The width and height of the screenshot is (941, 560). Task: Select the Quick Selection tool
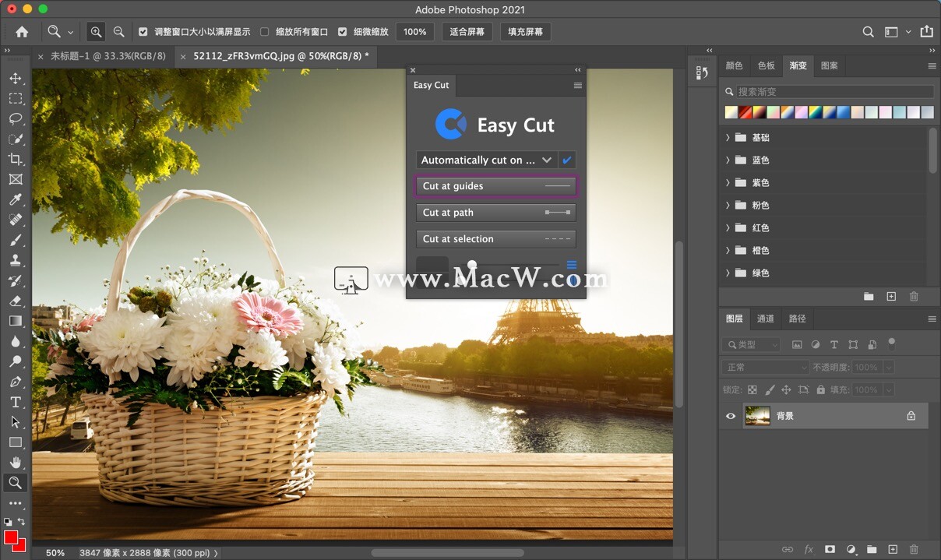16,139
